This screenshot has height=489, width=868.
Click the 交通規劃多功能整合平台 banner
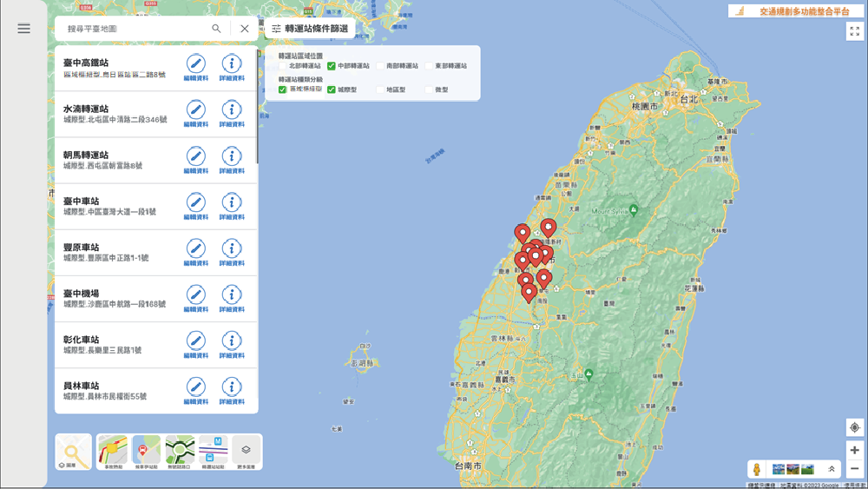click(x=796, y=11)
